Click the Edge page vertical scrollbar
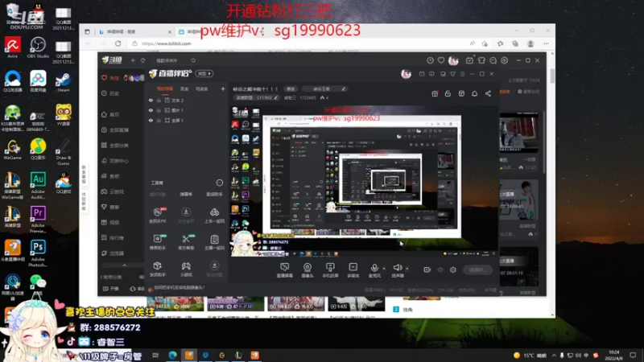 pos(552,76)
